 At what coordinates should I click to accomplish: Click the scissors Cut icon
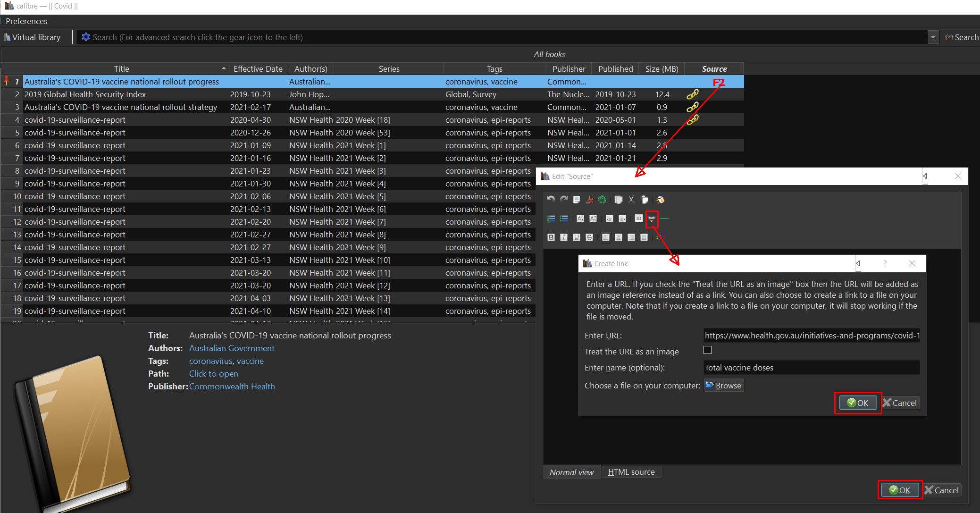[631, 200]
